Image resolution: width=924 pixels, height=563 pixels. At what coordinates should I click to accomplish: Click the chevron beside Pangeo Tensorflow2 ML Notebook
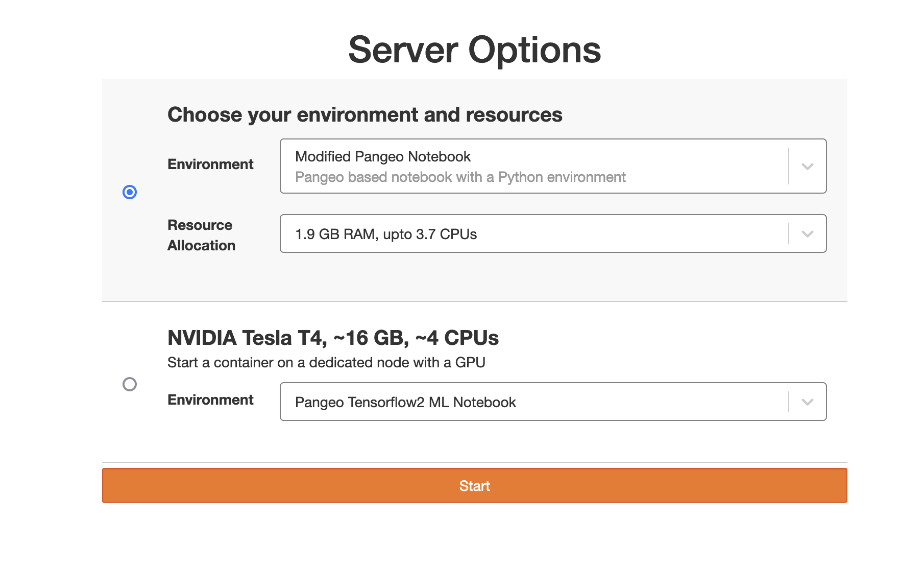(x=807, y=402)
